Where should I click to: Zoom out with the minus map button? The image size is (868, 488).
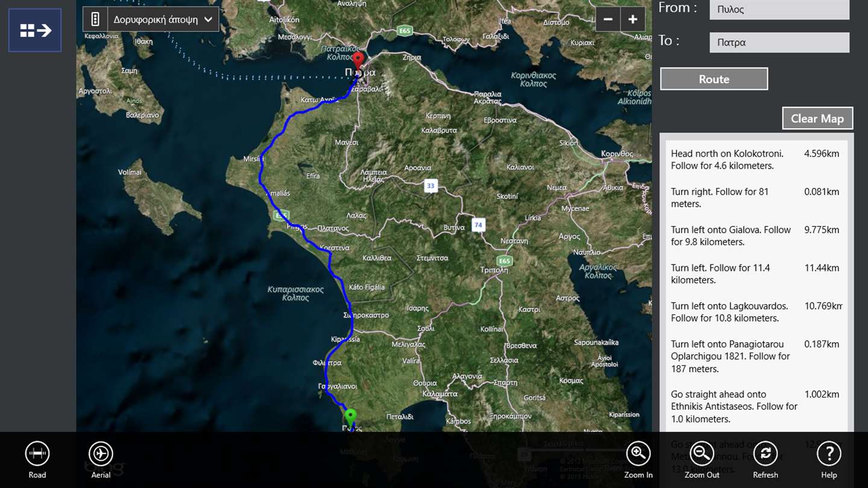[608, 19]
